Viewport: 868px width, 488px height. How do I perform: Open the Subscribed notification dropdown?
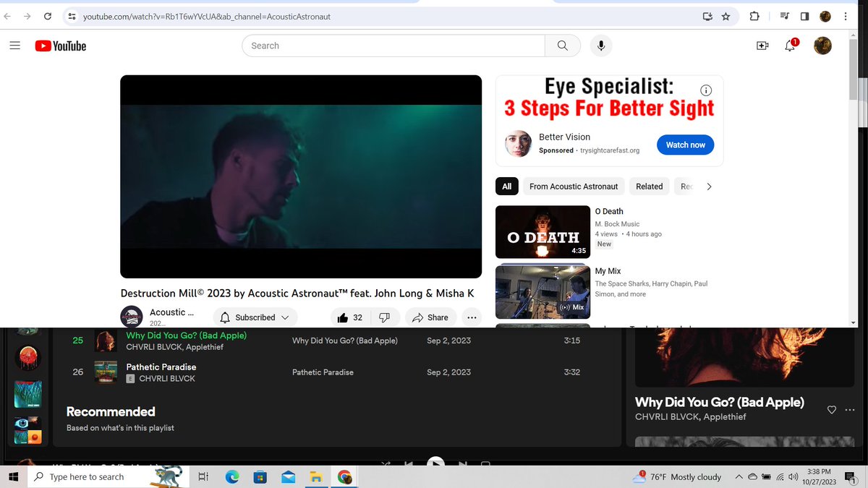point(255,317)
